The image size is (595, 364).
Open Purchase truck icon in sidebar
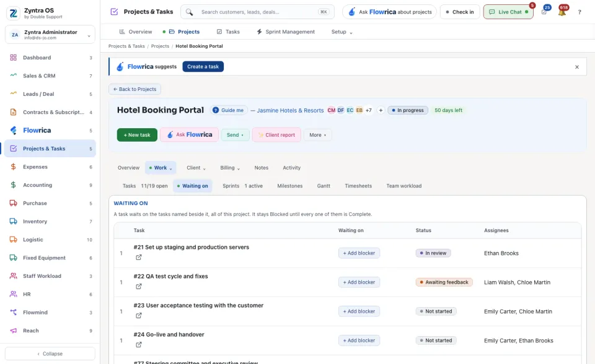point(13,203)
